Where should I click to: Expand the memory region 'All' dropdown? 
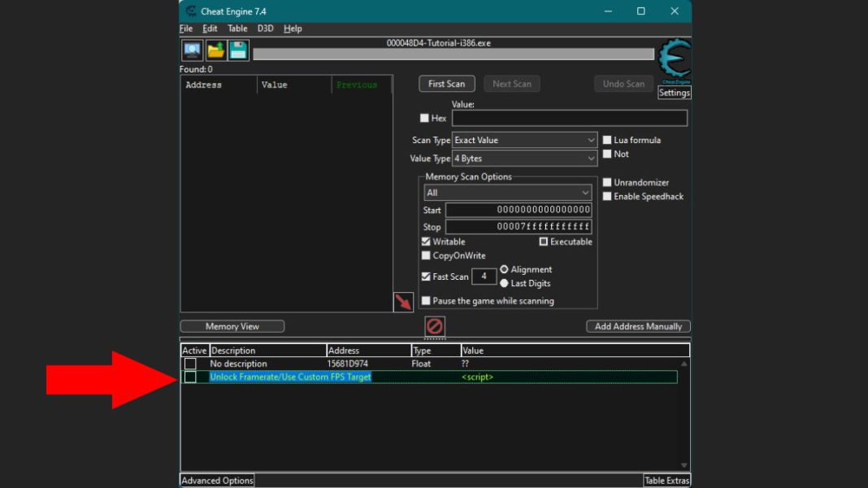(507, 193)
